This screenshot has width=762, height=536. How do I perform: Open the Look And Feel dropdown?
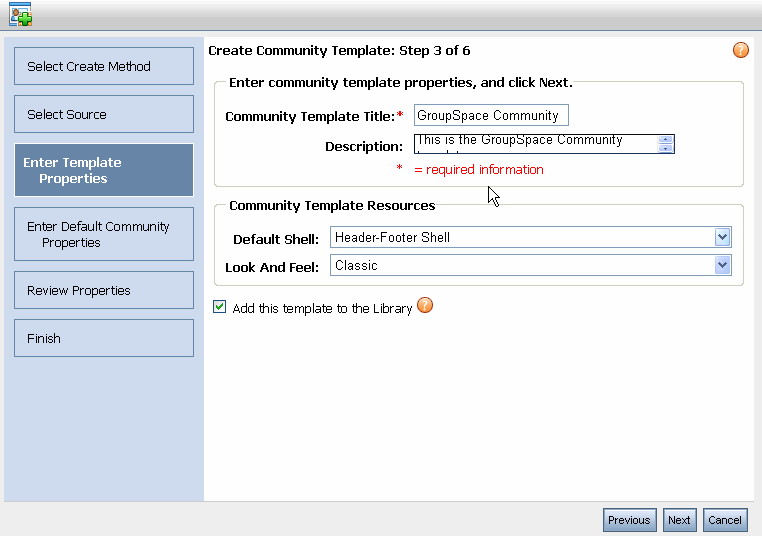tap(531, 265)
